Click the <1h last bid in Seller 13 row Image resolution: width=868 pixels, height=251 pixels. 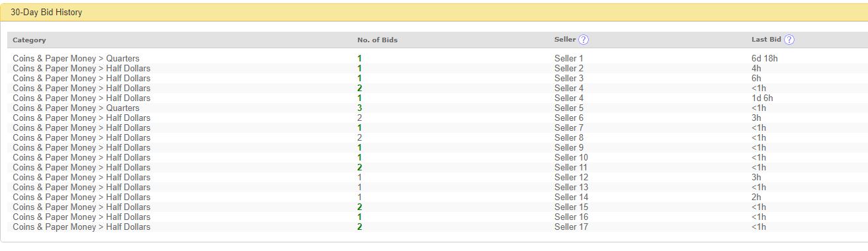[759, 188]
